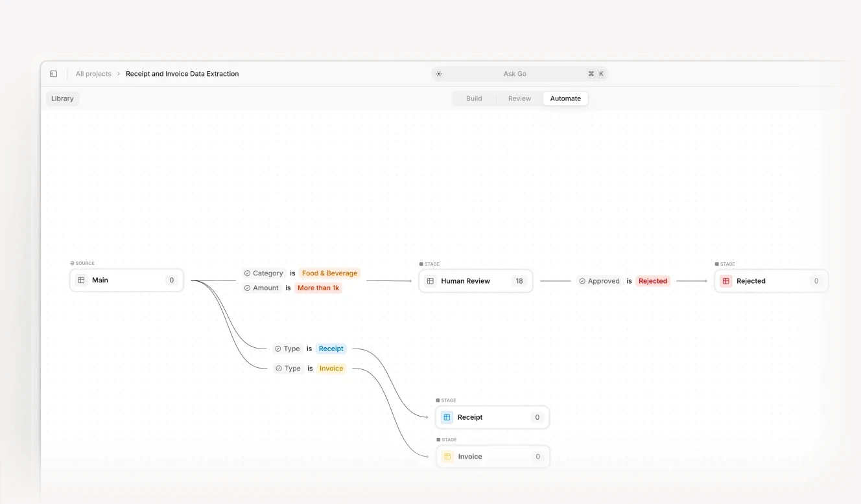Toggle the sidebar panel icon

click(53, 74)
